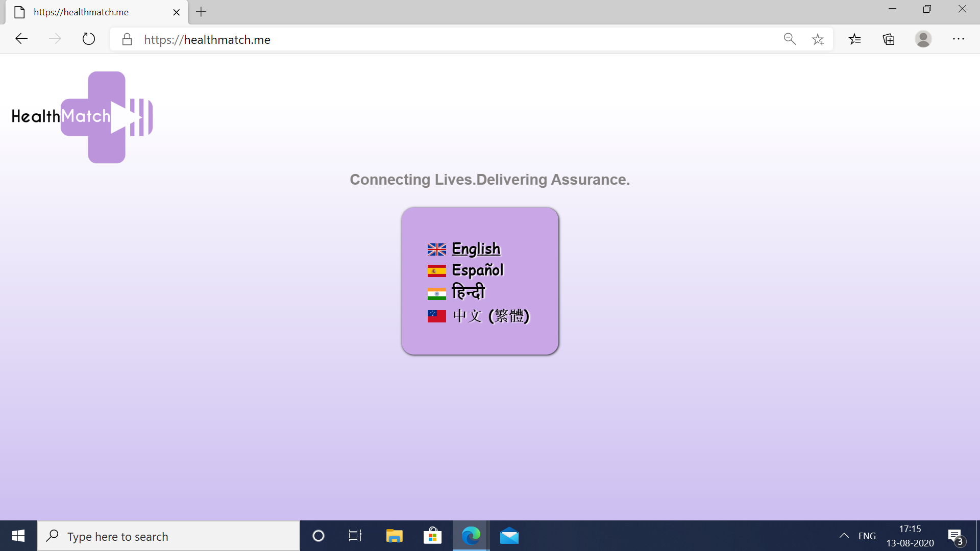The image size is (980, 551).
Task: Click the India flag icon
Action: [x=436, y=294]
